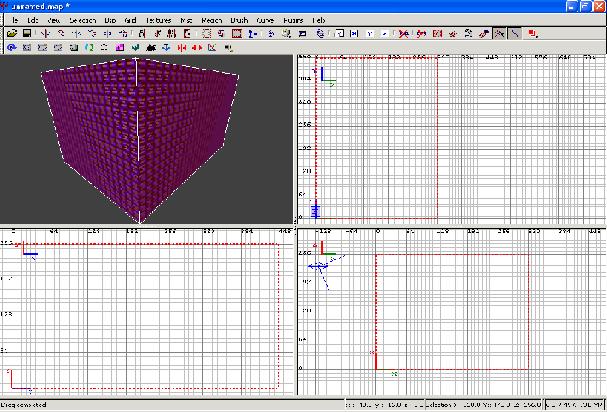Image resolution: width=607 pixels, height=412 pixels.
Task: Click the blue circular refresh icon
Action: click(x=11, y=48)
